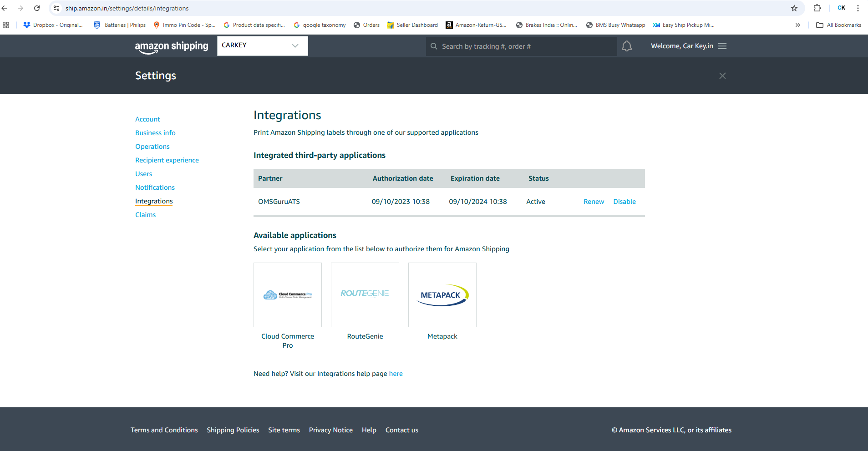Disable the OMSGuruATS integration
The height and width of the screenshot is (451, 868).
(x=624, y=202)
